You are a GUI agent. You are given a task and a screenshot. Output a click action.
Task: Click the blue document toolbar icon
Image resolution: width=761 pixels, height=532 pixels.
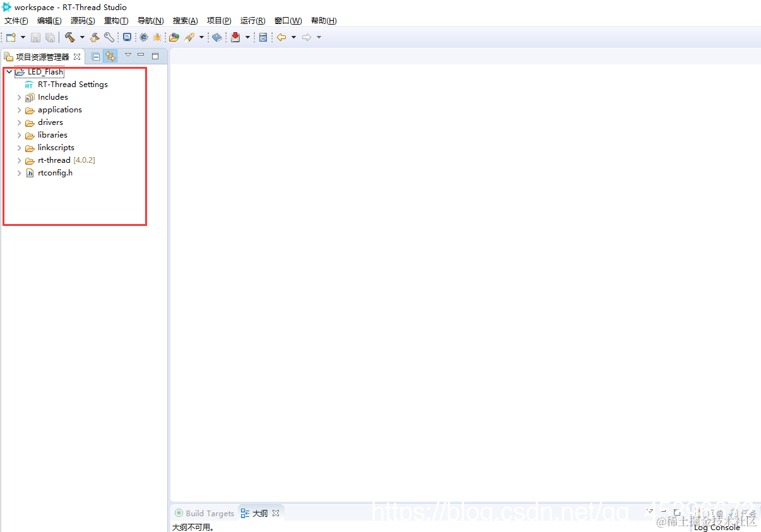pos(263,38)
